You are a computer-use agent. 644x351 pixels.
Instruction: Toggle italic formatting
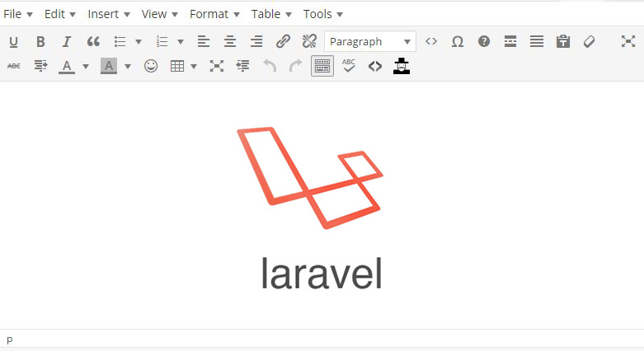coord(67,41)
